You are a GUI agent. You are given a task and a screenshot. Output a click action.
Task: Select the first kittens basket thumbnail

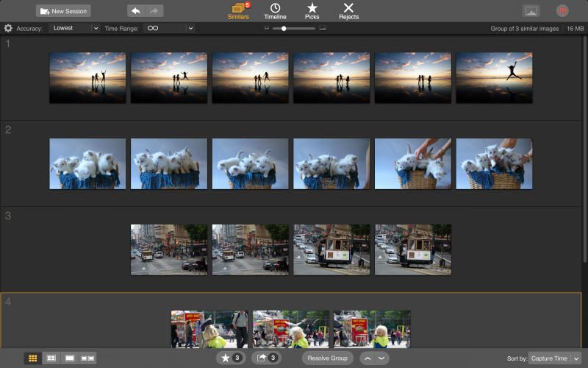(x=87, y=163)
